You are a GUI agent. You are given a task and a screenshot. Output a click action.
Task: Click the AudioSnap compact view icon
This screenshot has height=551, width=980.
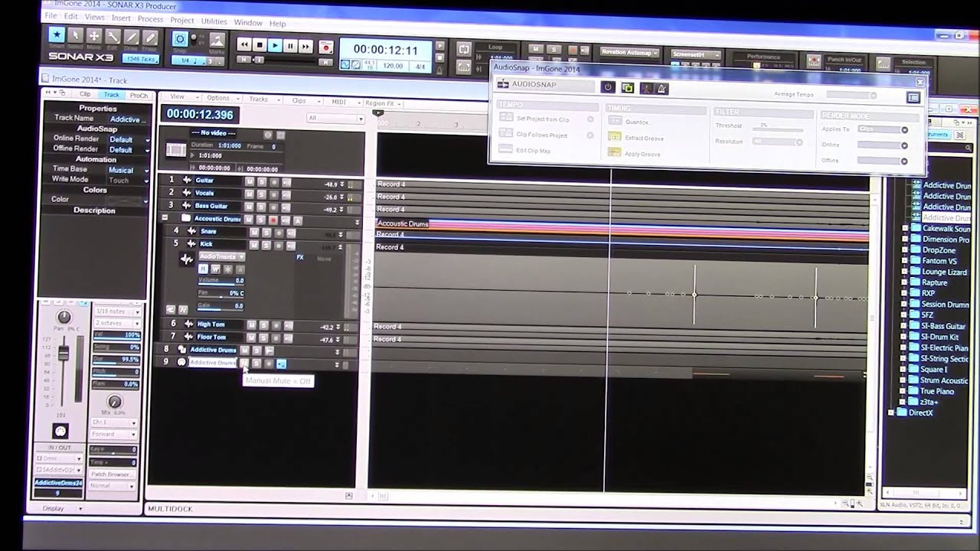[x=913, y=98]
